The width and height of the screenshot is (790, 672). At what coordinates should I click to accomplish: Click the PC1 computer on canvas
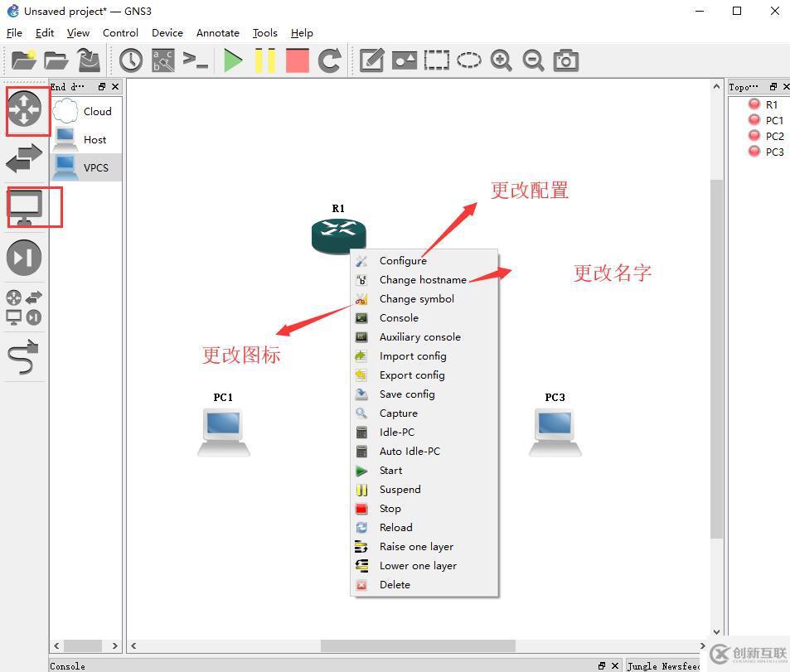pyautogui.click(x=223, y=433)
